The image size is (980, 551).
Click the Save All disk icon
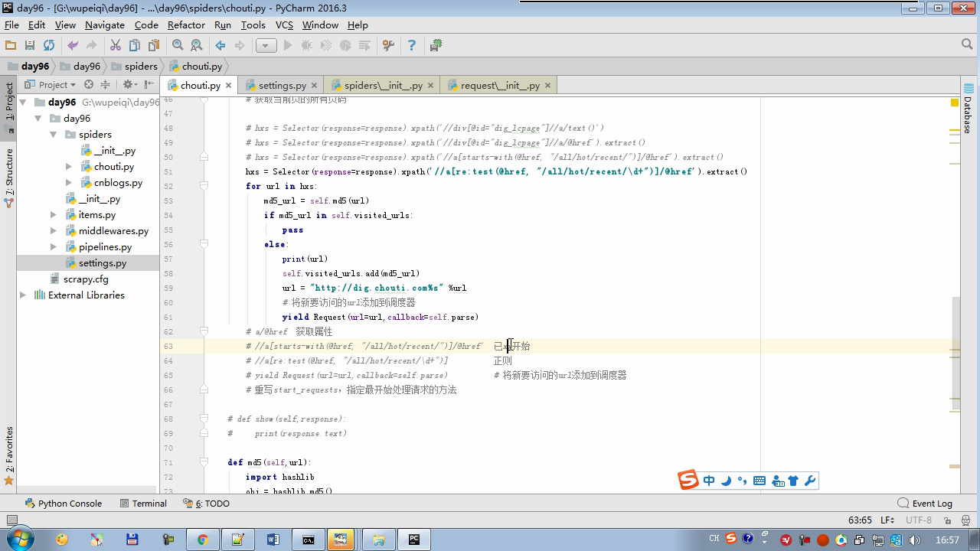coord(30,46)
